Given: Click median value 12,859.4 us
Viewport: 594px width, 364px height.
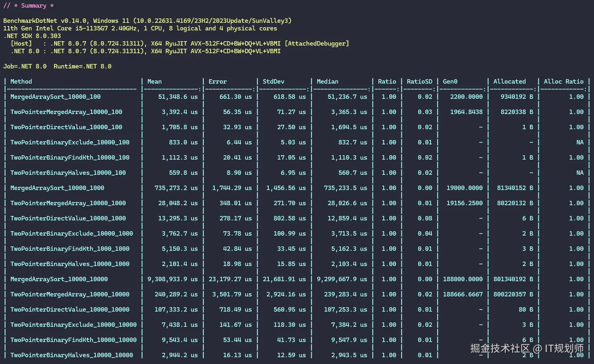Looking at the screenshot, I should [347, 218].
